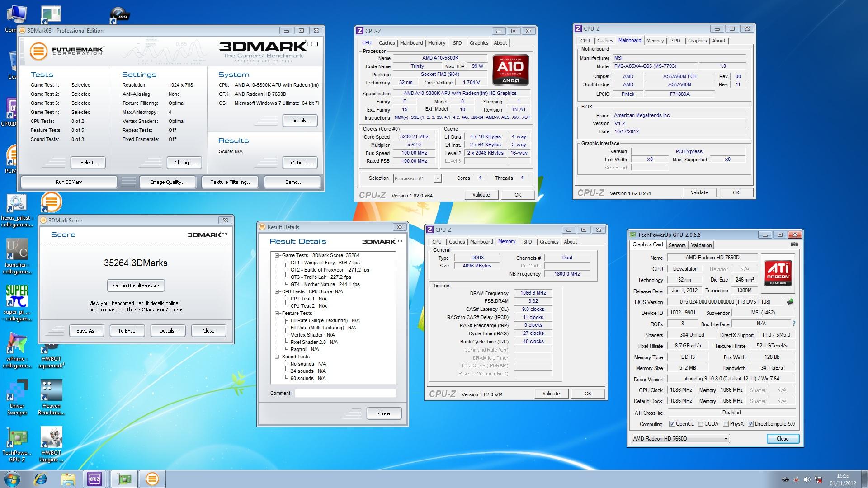Screen dimensions: 868x488
Task: Click the Change settings button
Action: tap(185, 163)
